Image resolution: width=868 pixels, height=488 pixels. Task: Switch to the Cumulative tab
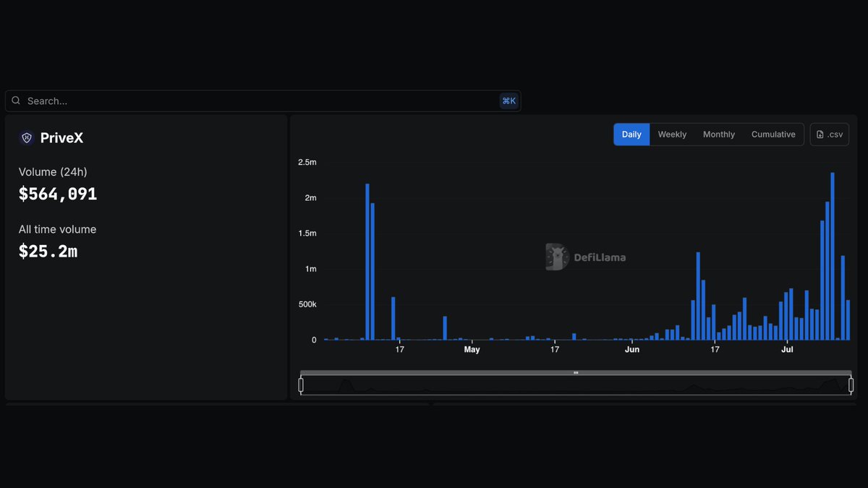[x=773, y=134]
